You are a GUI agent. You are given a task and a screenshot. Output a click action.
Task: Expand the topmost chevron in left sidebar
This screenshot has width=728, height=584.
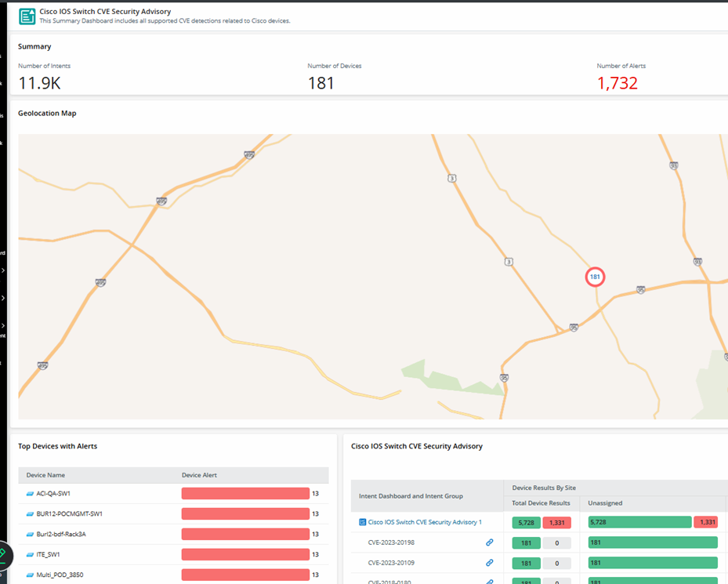pos(3,270)
